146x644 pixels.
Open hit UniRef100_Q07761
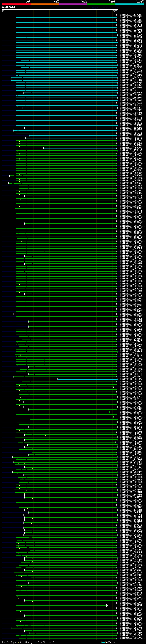[x=131, y=52]
